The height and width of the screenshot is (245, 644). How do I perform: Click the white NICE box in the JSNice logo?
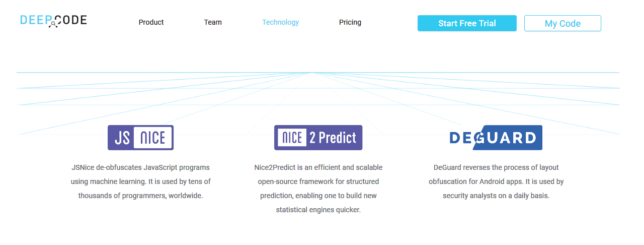tap(152, 138)
